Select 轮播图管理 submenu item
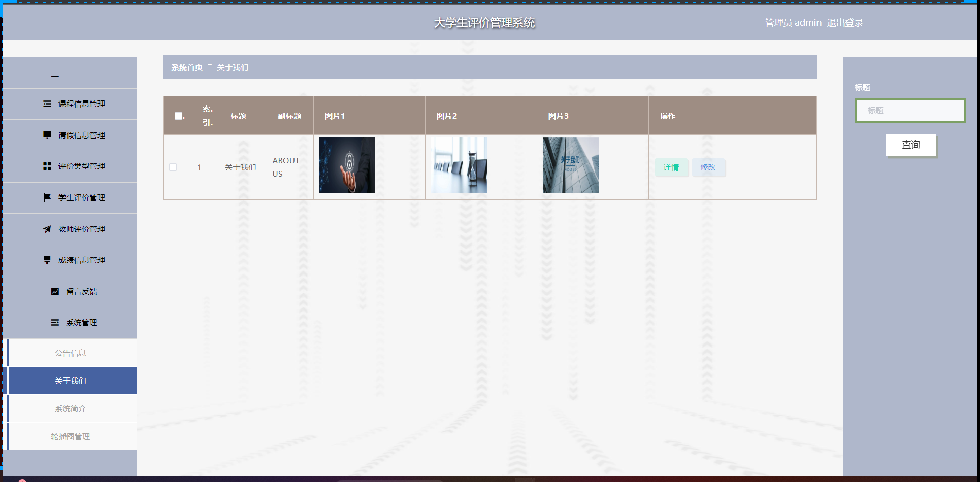Viewport: 980px width, 482px height. click(x=72, y=436)
